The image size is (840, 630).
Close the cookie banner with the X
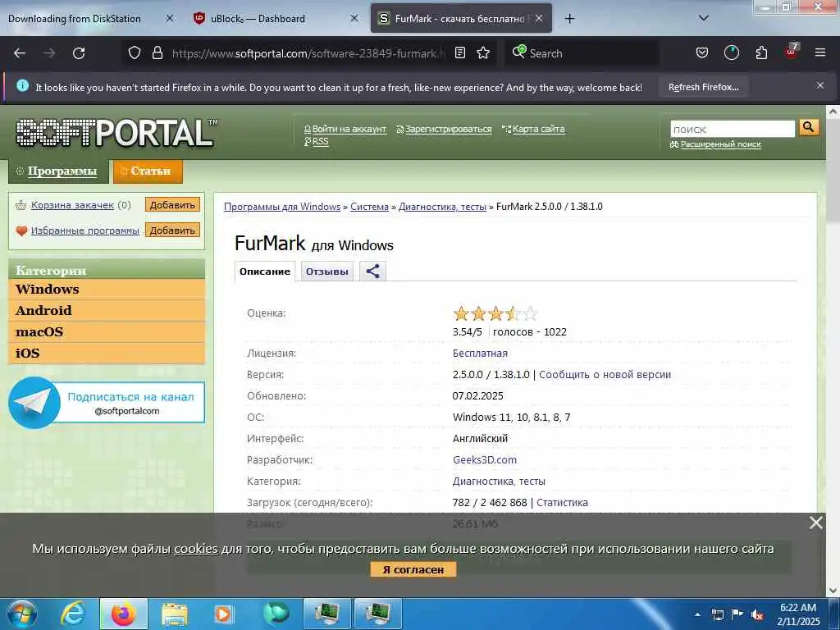point(816,523)
